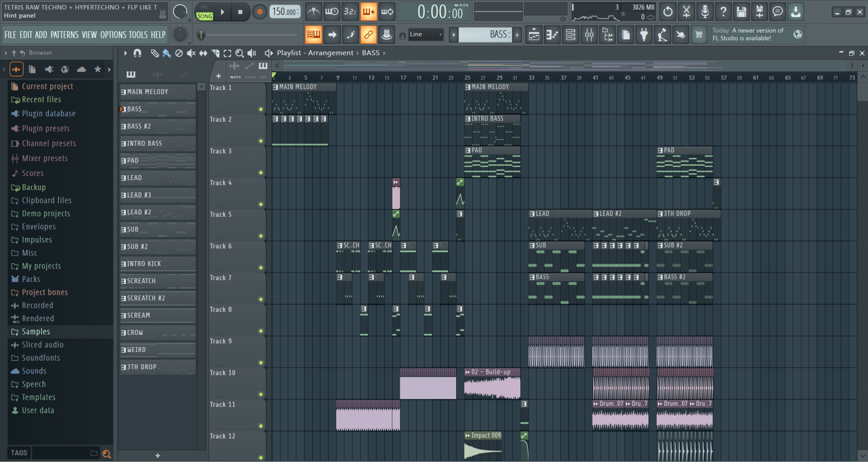Open the mixer view icon
The image size is (868, 462).
[x=589, y=35]
